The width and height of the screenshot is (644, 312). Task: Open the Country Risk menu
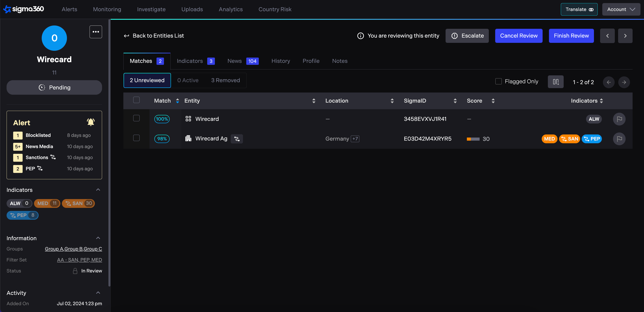click(275, 9)
